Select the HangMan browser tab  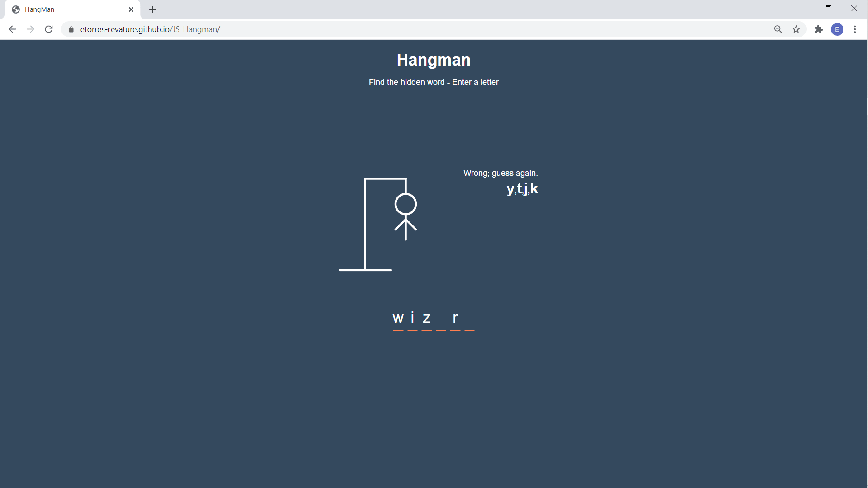pos(72,9)
